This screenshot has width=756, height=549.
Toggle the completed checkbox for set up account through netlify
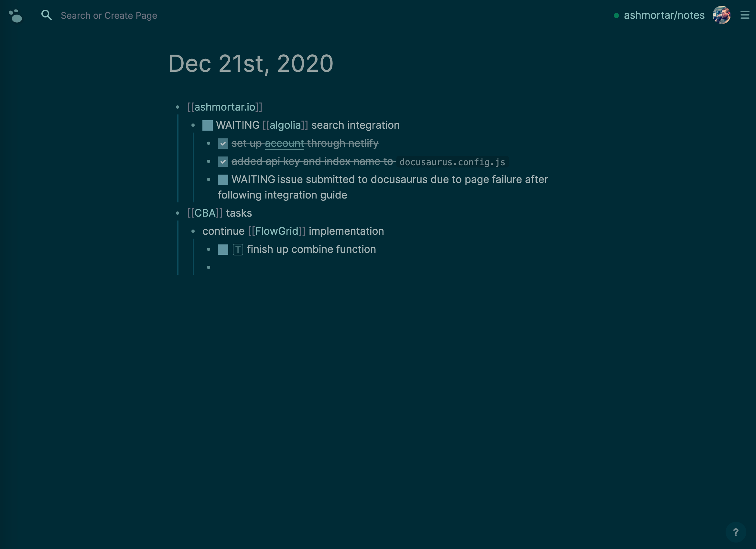[x=223, y=143]
